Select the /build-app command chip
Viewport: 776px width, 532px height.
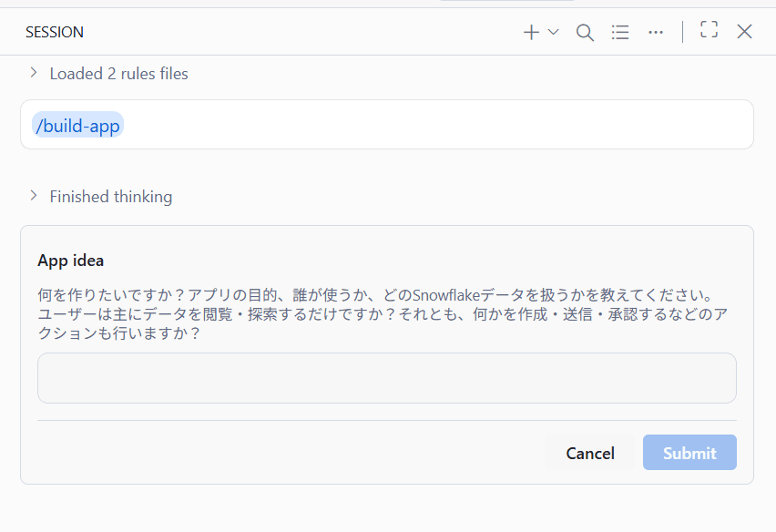[77, 125]
